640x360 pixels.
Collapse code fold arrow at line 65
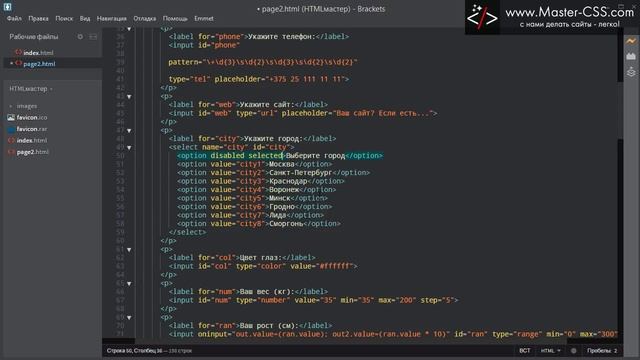[129, 283]
